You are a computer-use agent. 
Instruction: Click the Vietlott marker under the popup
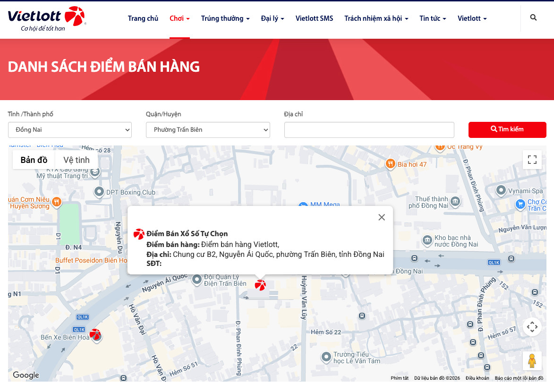(260, 285)
